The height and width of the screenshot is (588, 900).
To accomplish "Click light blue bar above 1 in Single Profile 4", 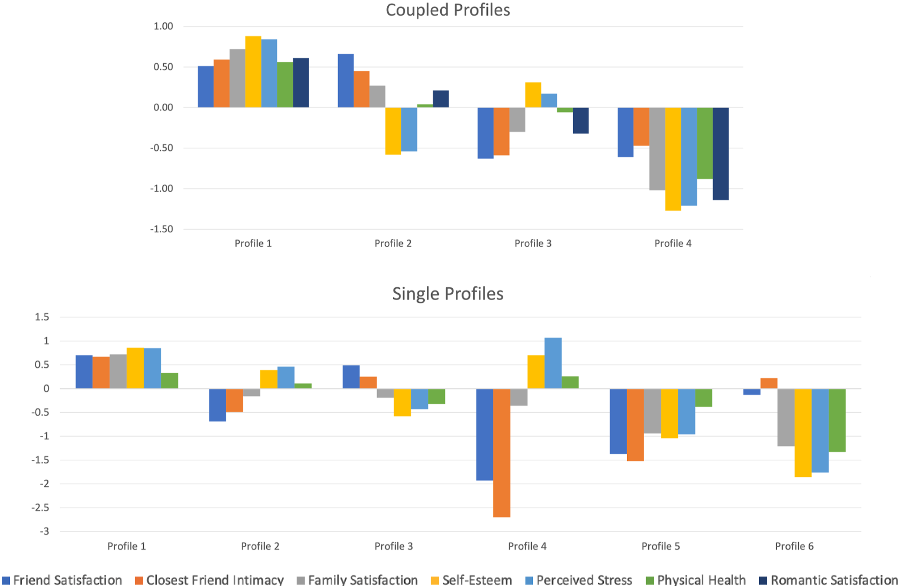I will (x=553, y=363).
